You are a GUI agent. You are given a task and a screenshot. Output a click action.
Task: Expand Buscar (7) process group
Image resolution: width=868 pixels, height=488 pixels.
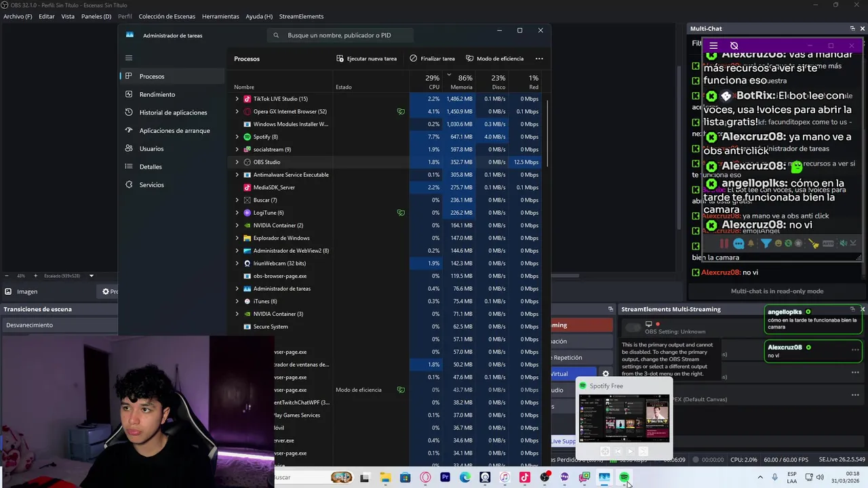pos(237,200)
